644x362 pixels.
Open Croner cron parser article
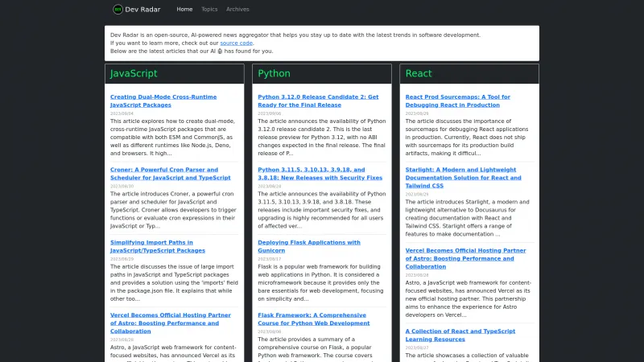pos(171,174)
